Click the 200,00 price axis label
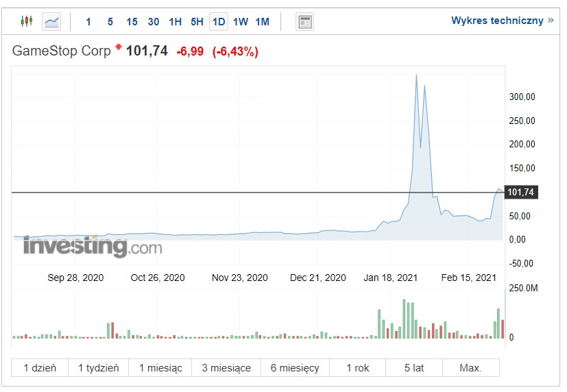 [x=522, y=144]
